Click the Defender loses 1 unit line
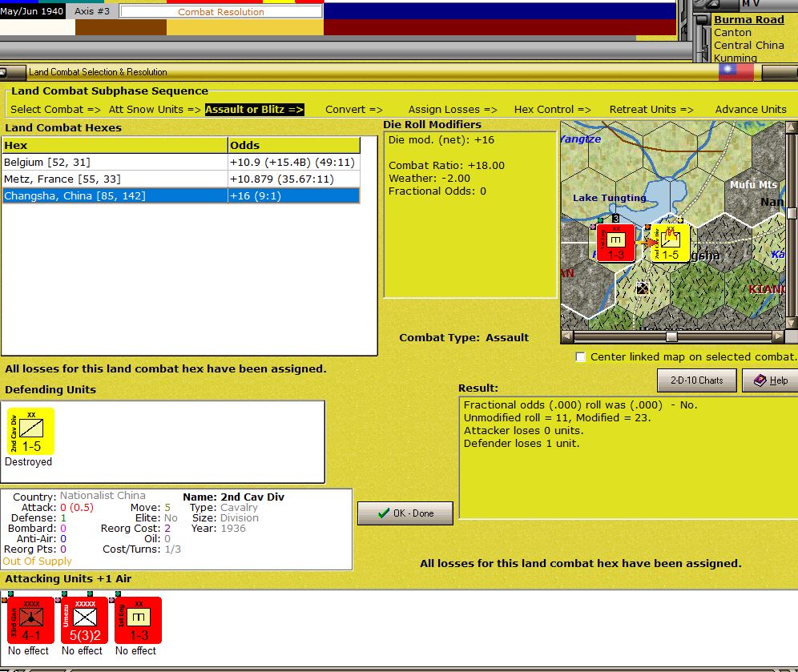798x672 pixels. [521, 443]
